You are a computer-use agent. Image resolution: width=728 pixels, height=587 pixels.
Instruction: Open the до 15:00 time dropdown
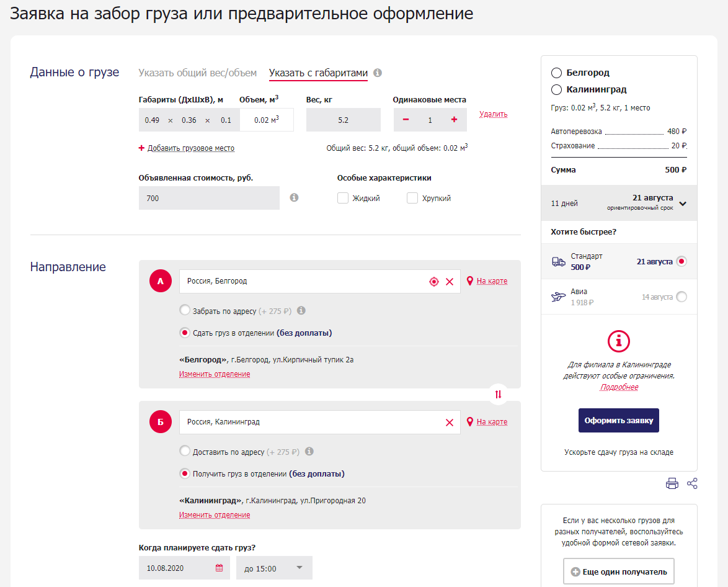(x=274, y=568)
